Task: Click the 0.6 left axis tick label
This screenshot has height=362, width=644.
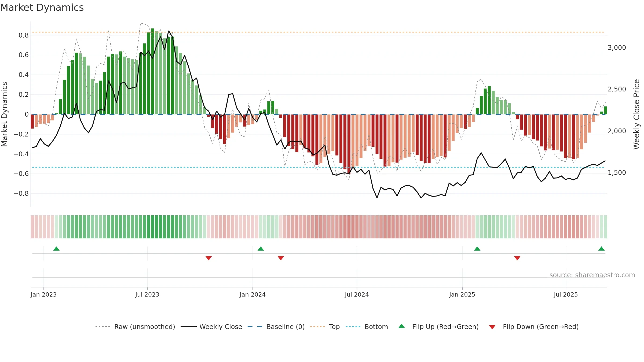Action: click(24, 55)
